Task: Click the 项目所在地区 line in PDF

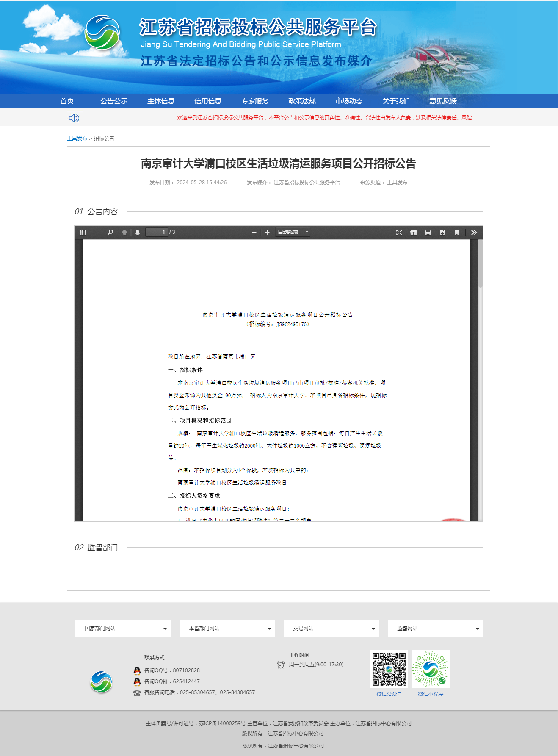Action: tap(212, 357)
